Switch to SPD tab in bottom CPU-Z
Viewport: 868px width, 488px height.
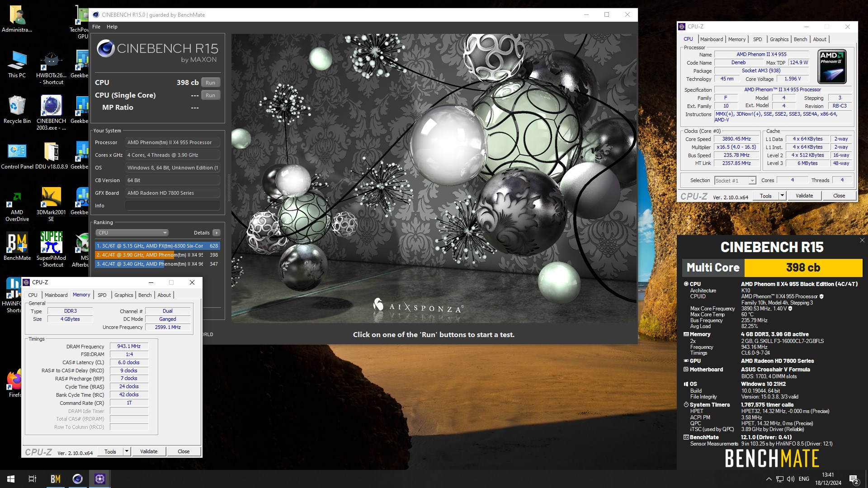pos(102,295)
